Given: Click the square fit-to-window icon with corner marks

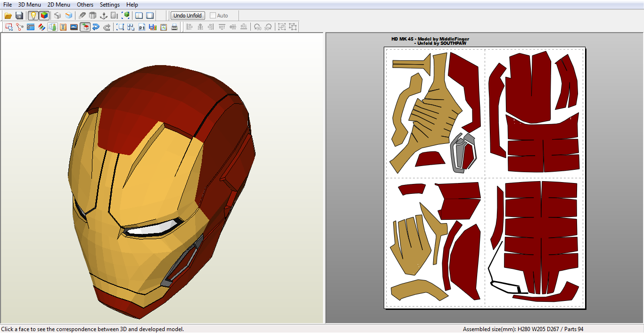Looking at the screenshot, I should (x=120, y=27).
